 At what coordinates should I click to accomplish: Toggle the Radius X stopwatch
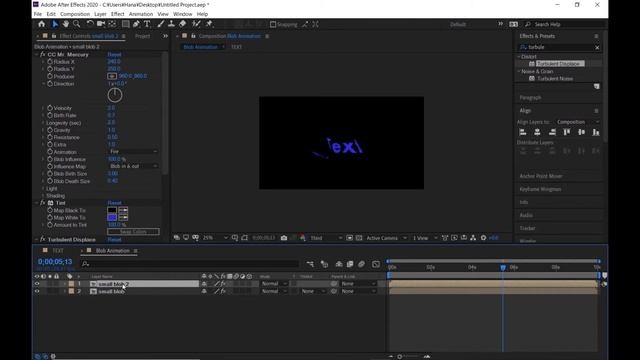(x=50, y=62)
